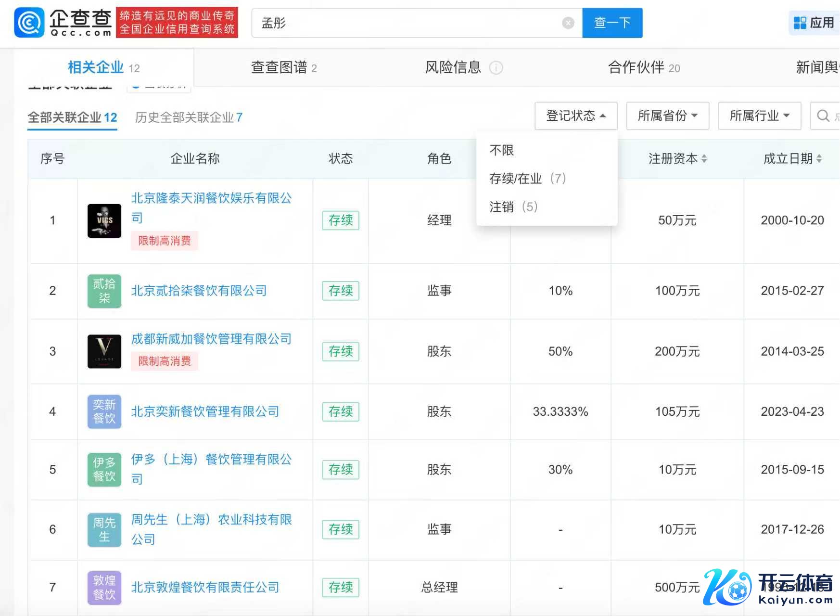Open 北京贰拾柒餐饮有限公司 company link
840x616 pixels.
pyautogui.click(x=199, y=291)
